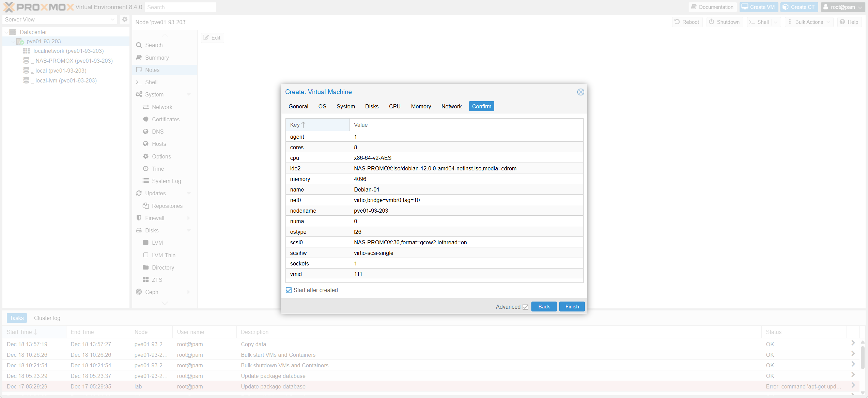
Task: Click the ZFS grid icon under Disks
Action: pos(146,280)
